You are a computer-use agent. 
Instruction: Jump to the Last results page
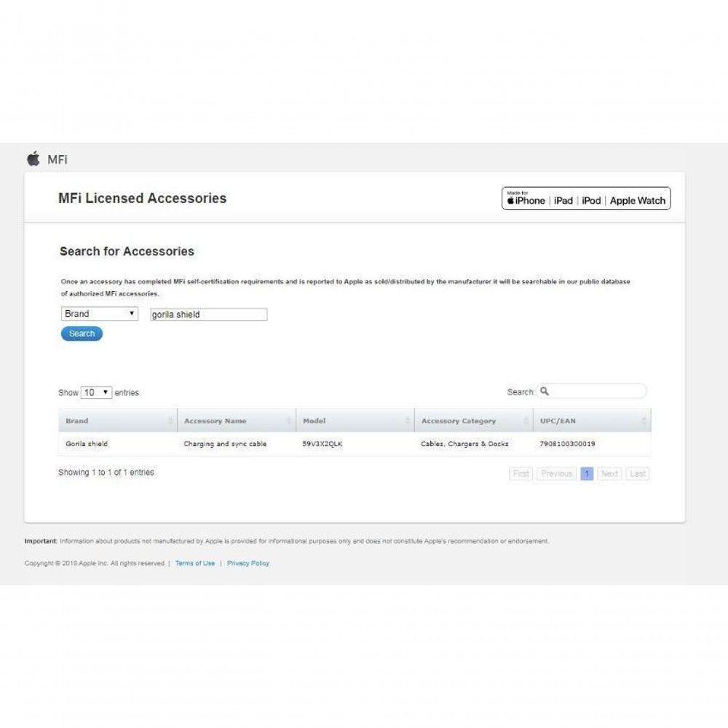[x=638, y=474]
